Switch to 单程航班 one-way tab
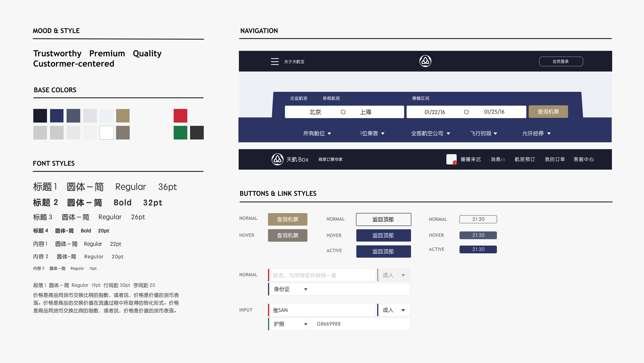Image resolution: width=644 pixels, height=363 pixels. click(x=331, y=98)
